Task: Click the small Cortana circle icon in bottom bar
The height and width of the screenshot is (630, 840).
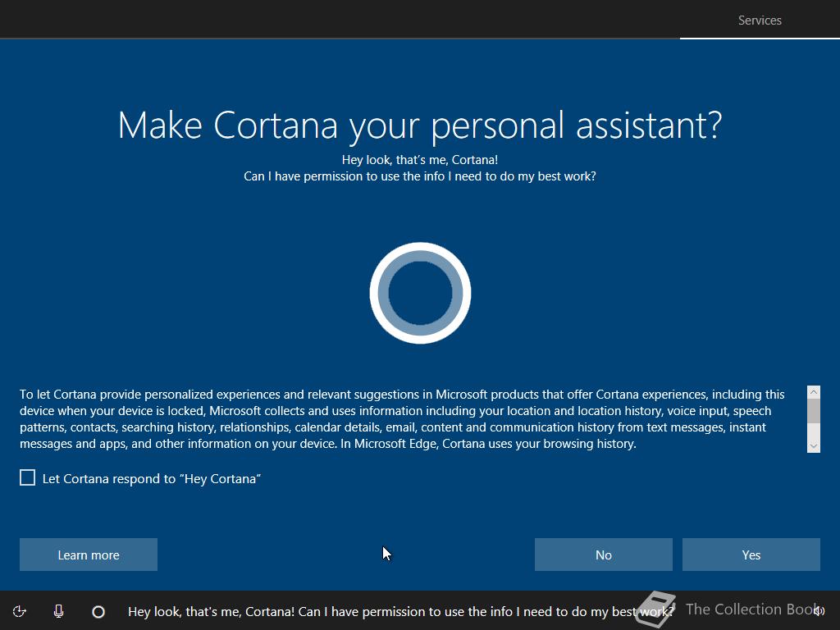Action: click(x=98, y=612)
